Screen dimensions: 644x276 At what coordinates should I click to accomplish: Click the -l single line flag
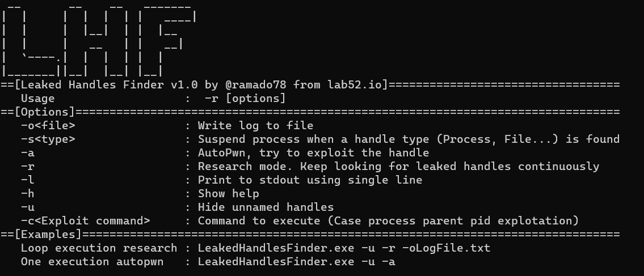point(27,180)
